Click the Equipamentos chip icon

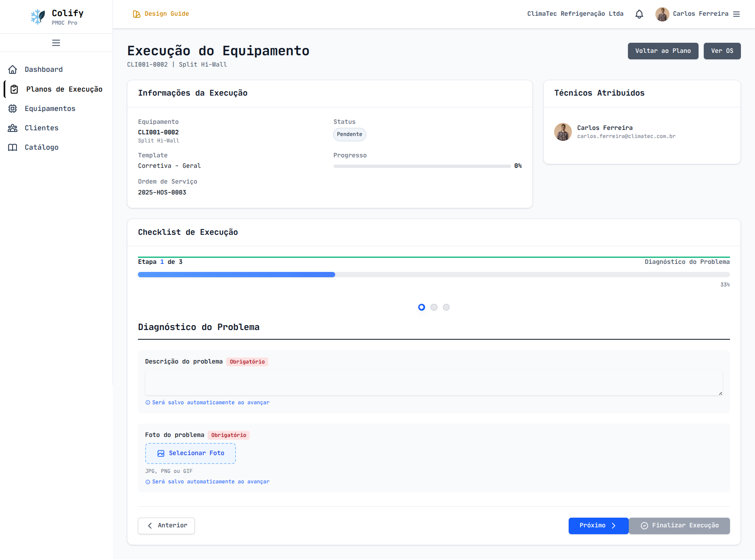[x=13, y=109]
